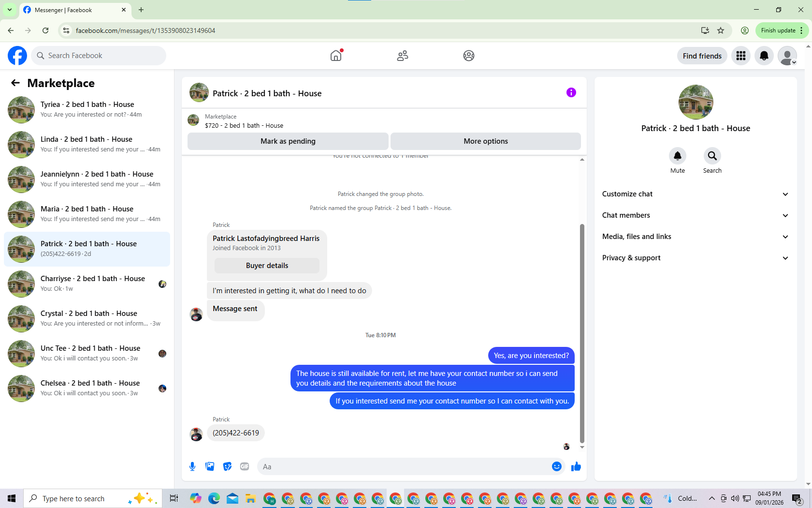Open Chelsea 2 bed 1 bath conversation
The image size is (812, 508).
87,388
